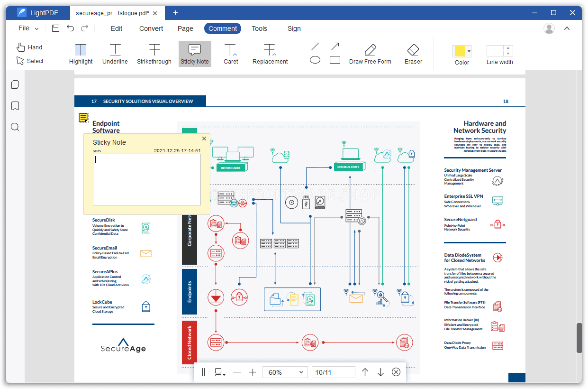Toggle the Sticky Note tool
This screenshot has height=389, width=588.
(x=195, y=54)
